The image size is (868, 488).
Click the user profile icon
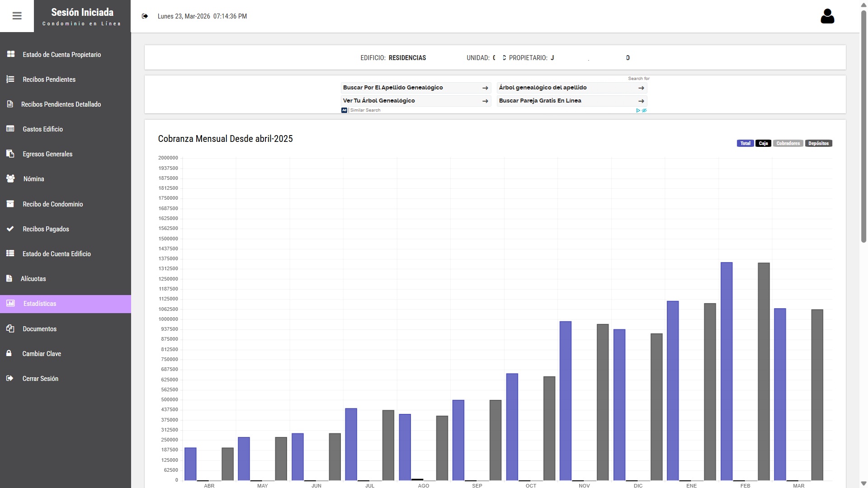point(827,16)
